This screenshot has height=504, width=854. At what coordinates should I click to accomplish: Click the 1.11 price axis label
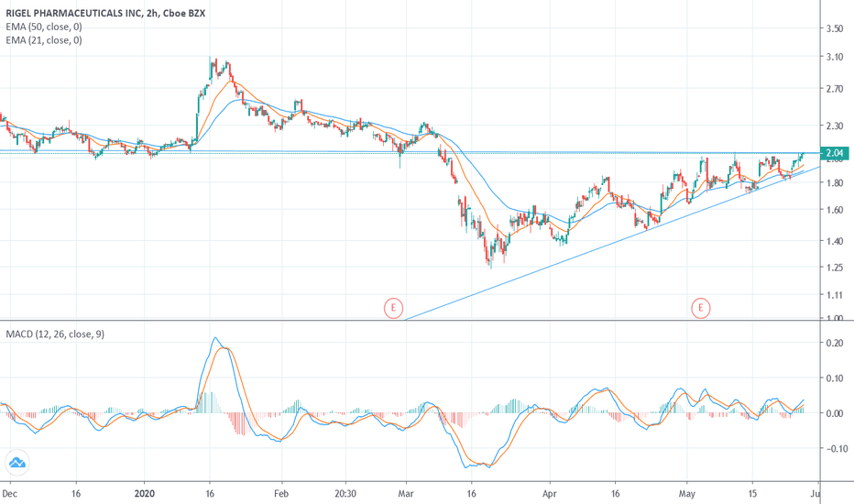click(x=835, y=295)
